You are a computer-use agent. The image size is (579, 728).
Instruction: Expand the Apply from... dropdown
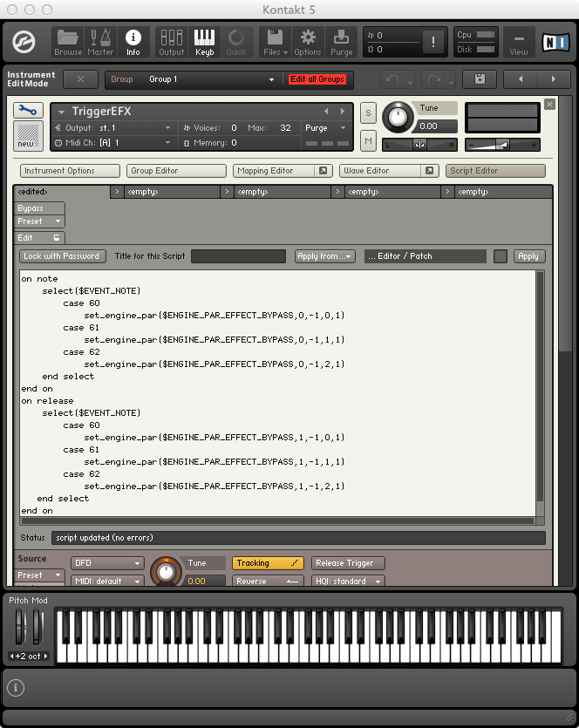325,256
